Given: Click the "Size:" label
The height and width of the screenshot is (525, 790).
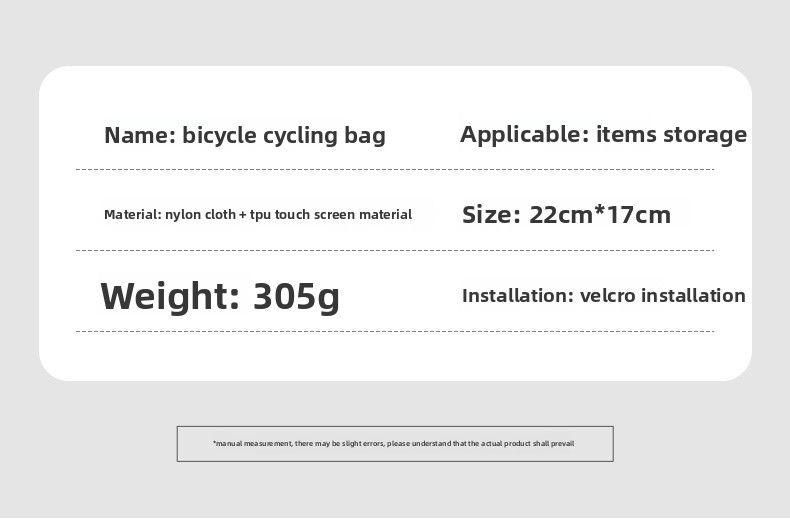Looking at the screenshot, I should coord(490,215).
